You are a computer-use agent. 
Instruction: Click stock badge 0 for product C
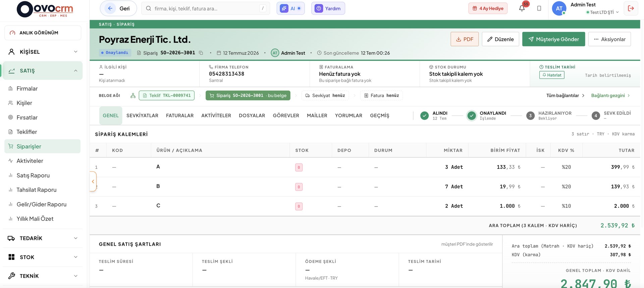299,206
